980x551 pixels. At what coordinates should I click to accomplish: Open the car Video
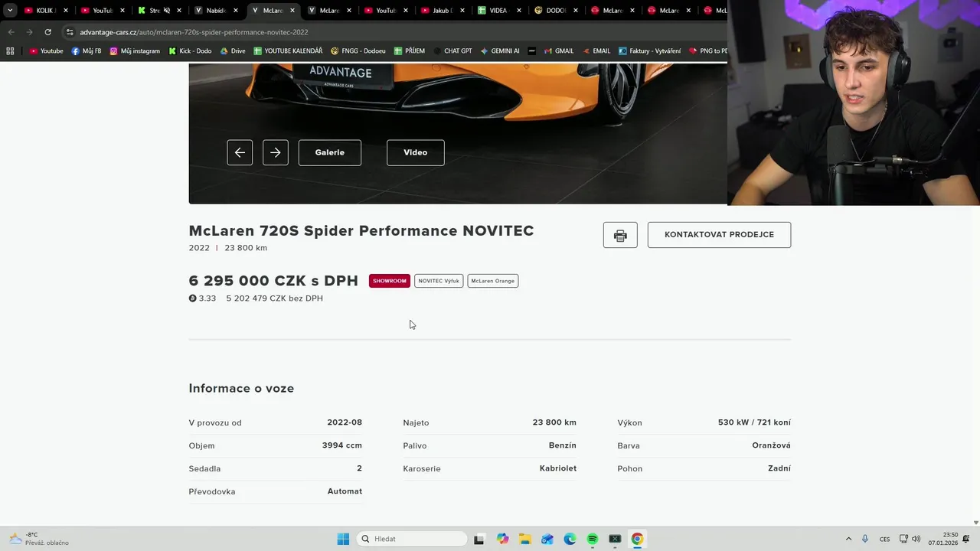(x=416, y=152)
